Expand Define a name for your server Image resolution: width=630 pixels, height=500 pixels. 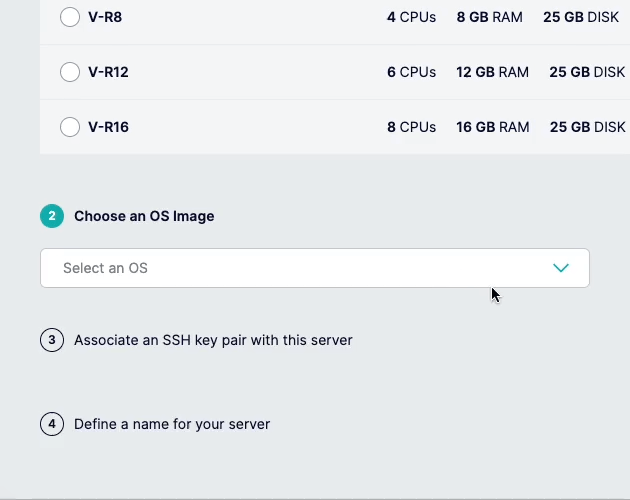172,424
